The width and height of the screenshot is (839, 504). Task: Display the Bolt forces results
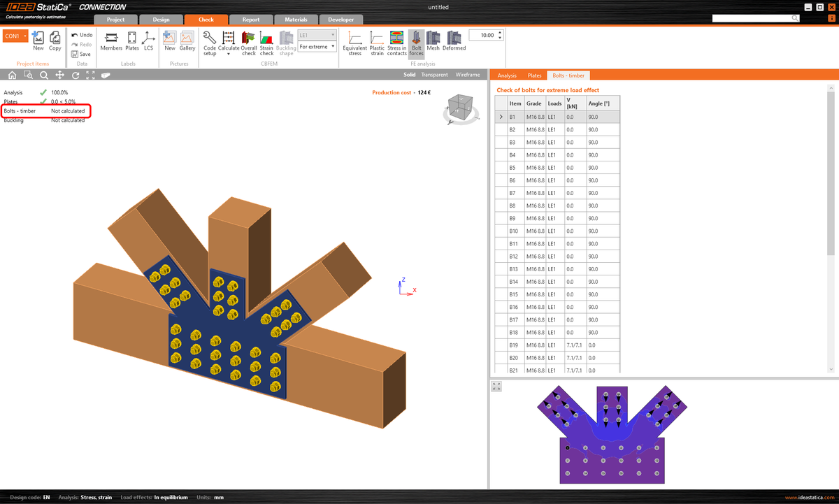(416, 40)
